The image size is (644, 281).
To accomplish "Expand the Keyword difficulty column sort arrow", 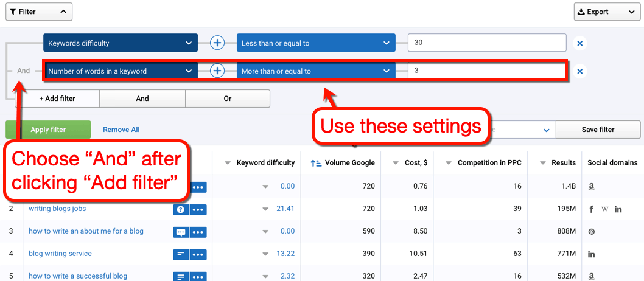I will 228,163.
